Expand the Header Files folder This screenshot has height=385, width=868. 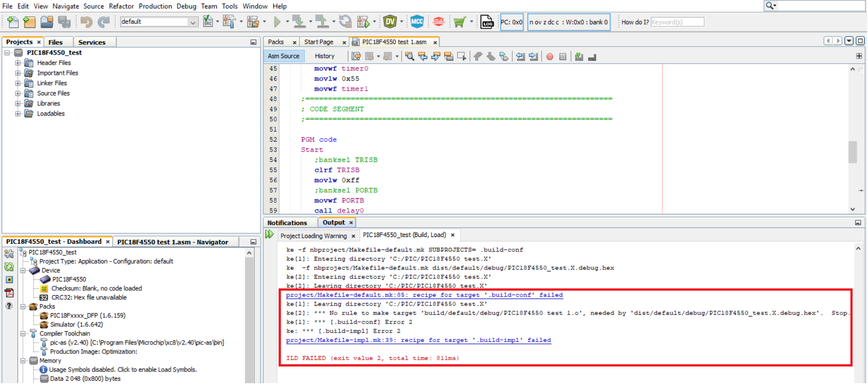point(18,63)
